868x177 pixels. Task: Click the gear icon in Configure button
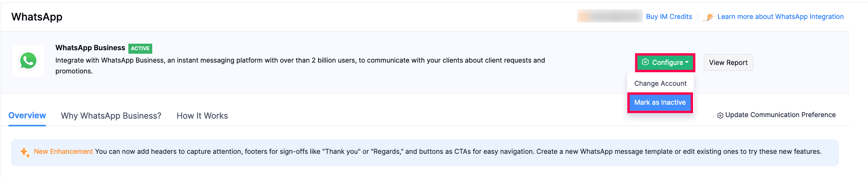click(x=645, y=62)
